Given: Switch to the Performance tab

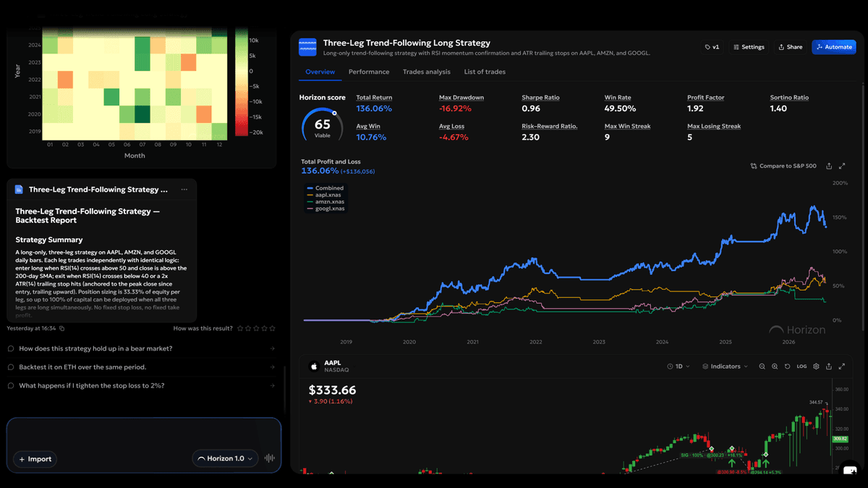Looking at the screenshot, I should [369, 72].
